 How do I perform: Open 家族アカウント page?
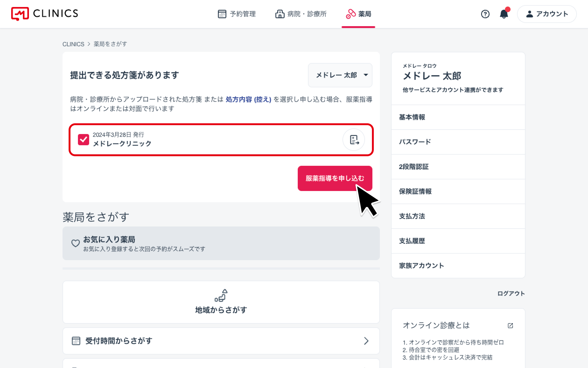coord(458,265)
